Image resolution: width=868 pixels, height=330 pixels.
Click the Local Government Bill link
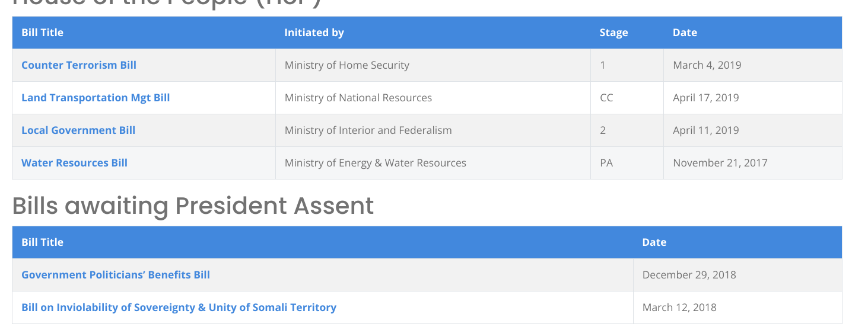[x=78, y=130]
